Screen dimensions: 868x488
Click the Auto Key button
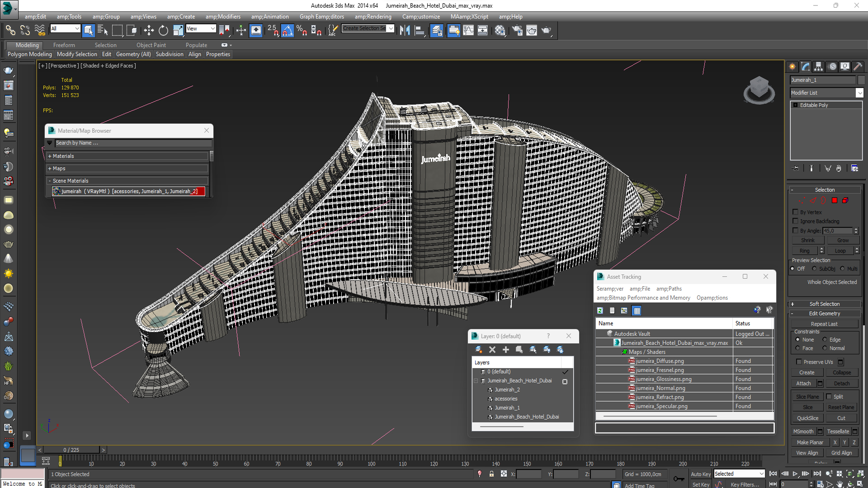pyautogui.click(x=701, y=474)
